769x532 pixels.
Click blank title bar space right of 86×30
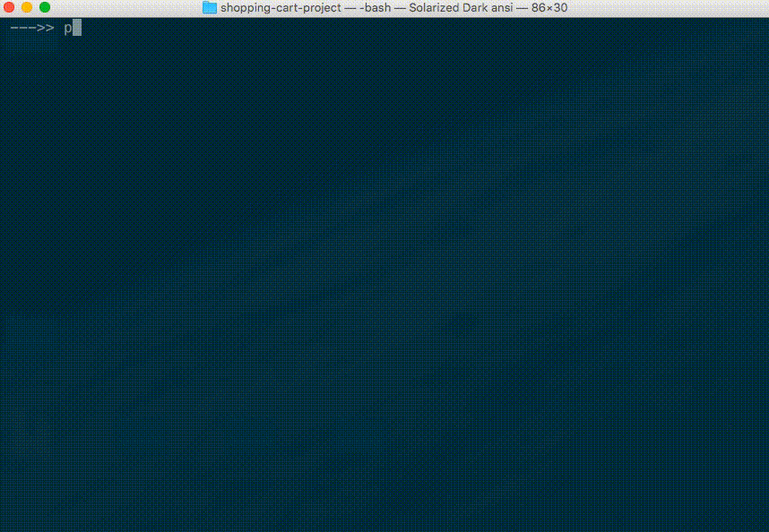663,7
